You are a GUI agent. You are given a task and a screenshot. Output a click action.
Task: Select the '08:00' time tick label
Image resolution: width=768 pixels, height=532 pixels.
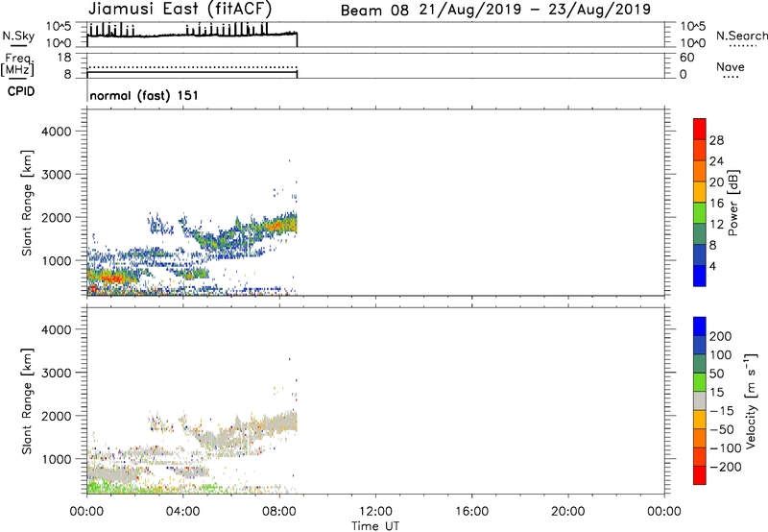point(279,512)
